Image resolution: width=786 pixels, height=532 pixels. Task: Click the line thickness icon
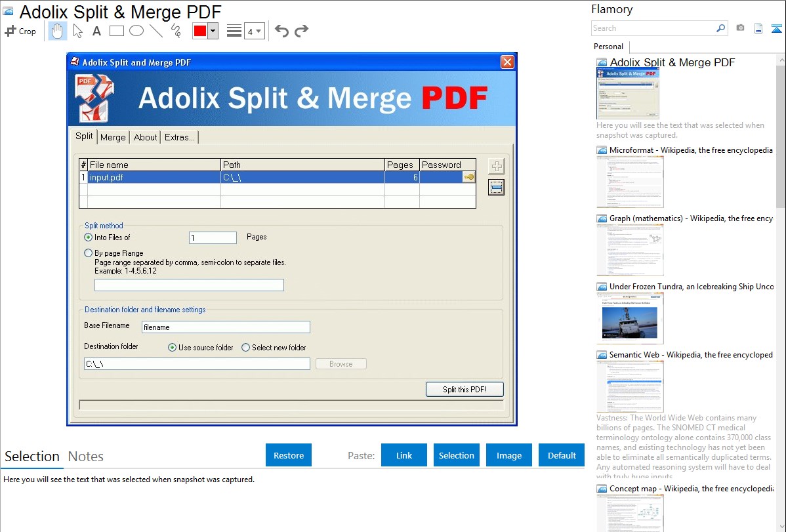pos(234,31)
